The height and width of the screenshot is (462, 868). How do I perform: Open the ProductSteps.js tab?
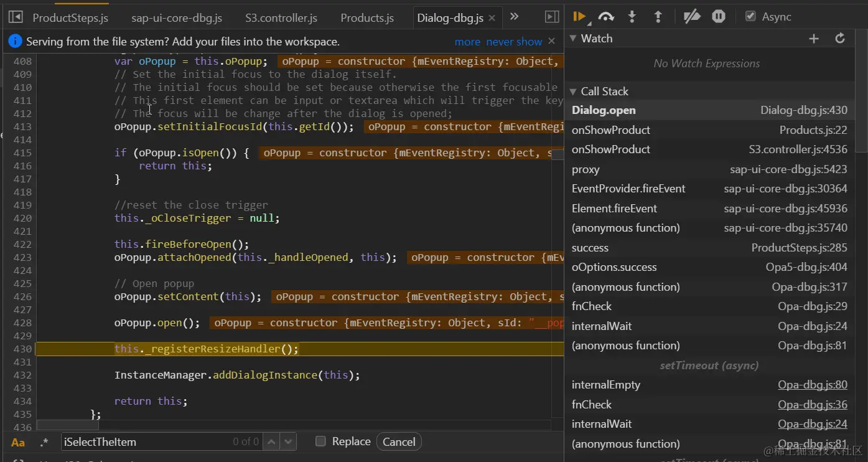[70, 17]
